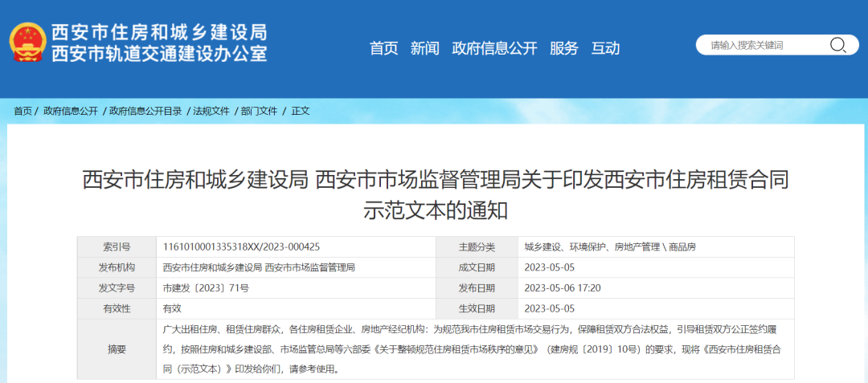
Task: Click the 首页 breadcrumb link
Action: 23,111
